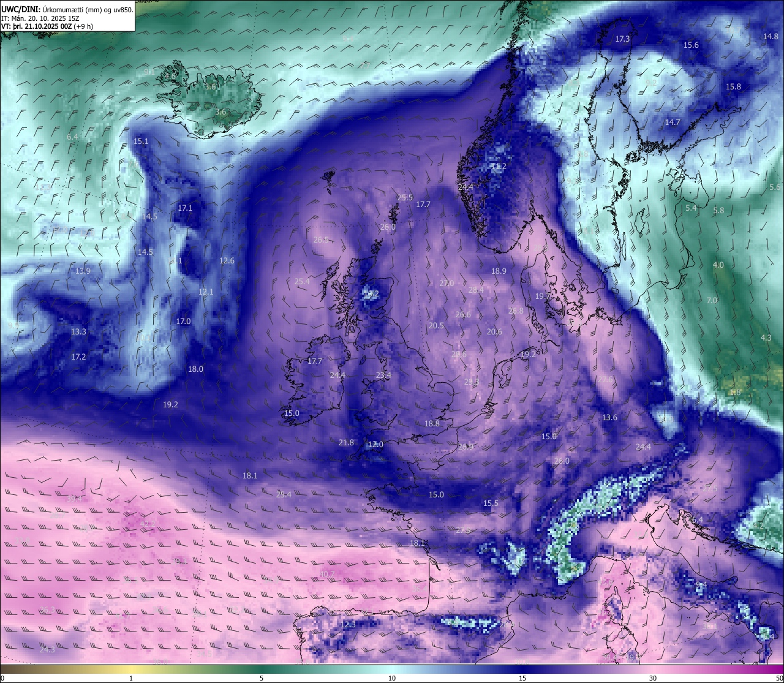Click the 'UWC/DINI: Úrkomumætti (mm) og uv850.' title
784x683 pixels.
coord(67,9)
